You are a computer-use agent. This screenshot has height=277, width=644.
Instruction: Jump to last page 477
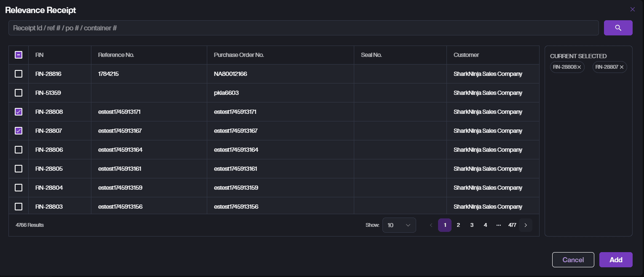pyautogui.click(x=512, y=225)
